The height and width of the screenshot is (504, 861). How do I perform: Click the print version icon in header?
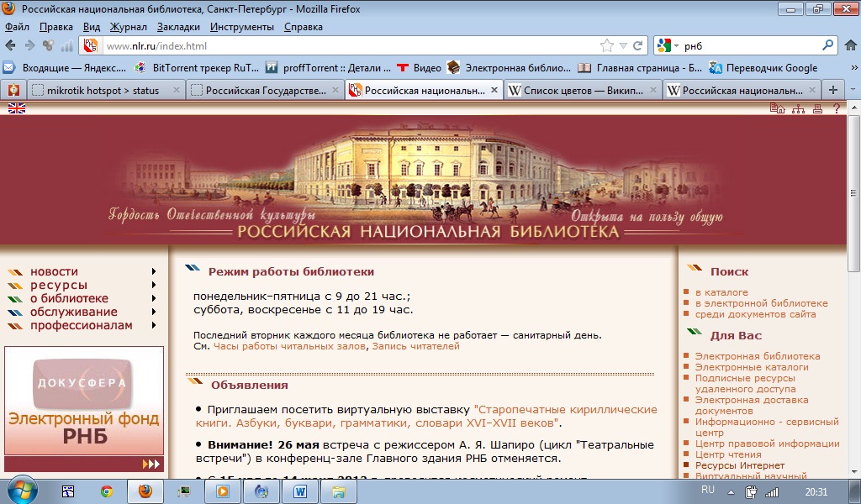817,108
